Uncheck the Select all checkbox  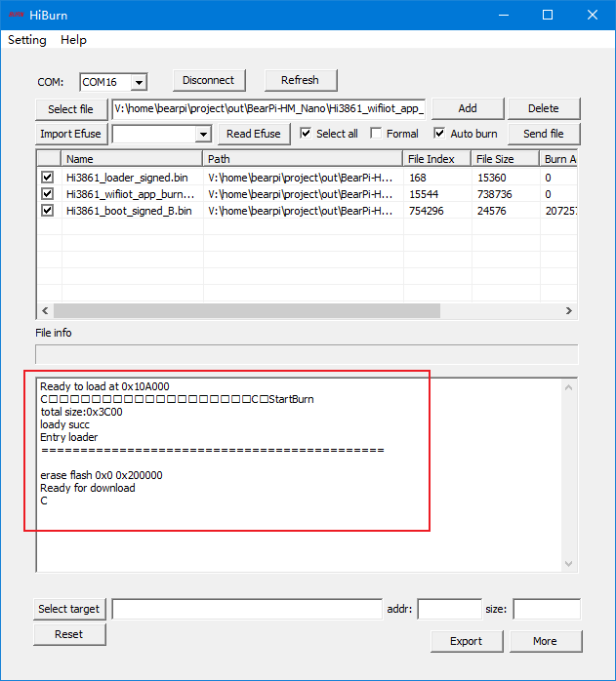(x=306, y=134)
